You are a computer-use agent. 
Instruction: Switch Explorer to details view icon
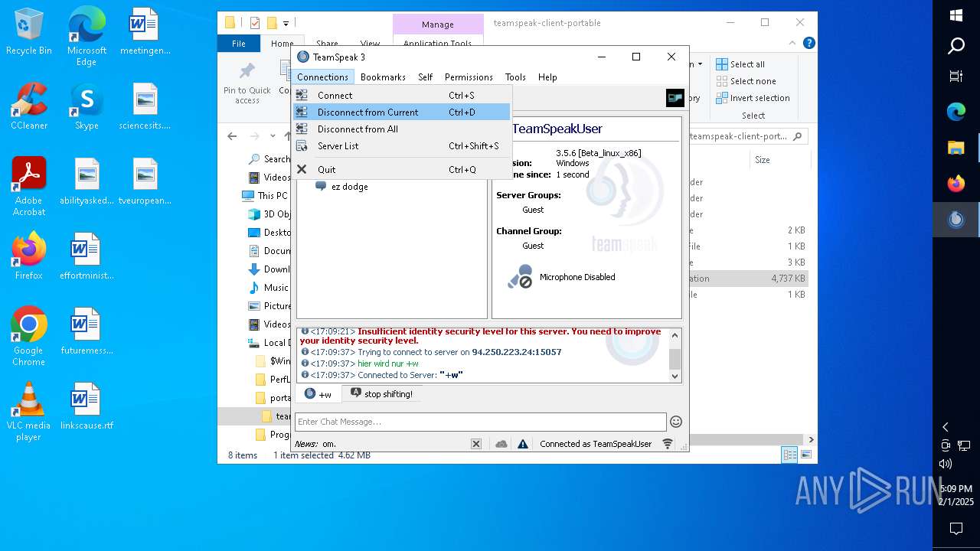coord(789,455)
